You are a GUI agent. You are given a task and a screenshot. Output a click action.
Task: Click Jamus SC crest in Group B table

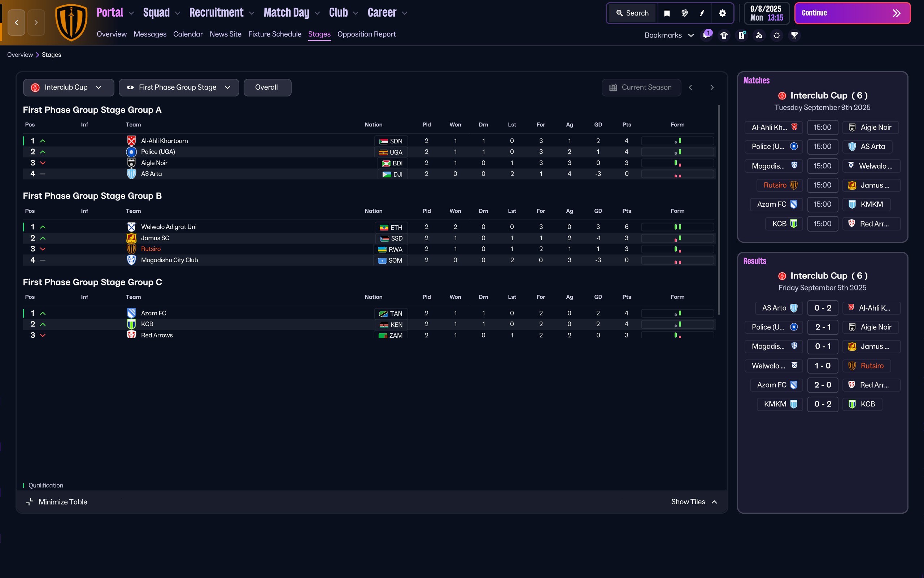pos(131,238)
